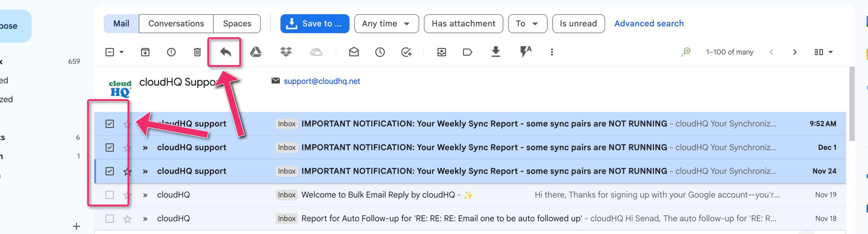868x234 pixels.
Task: Archive the selected emails
Action: pyautogui.click(x=145, y=52)
